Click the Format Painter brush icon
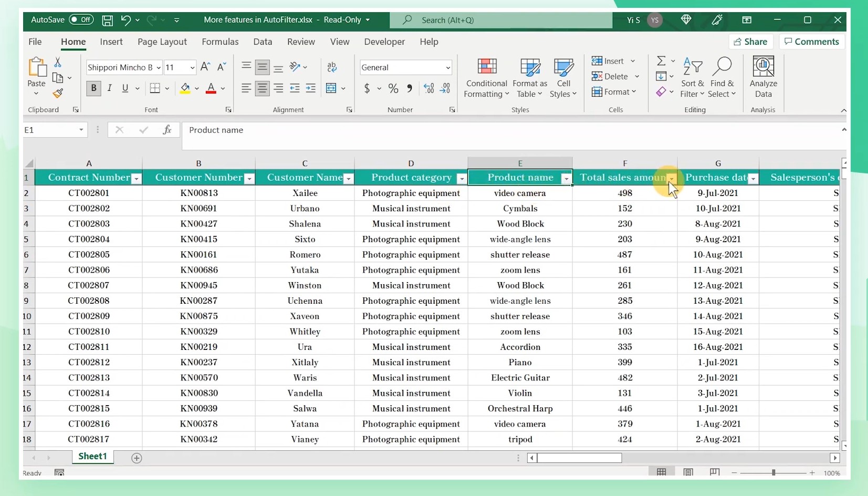This screenshot has height=496, width=868. click(58, 94)
